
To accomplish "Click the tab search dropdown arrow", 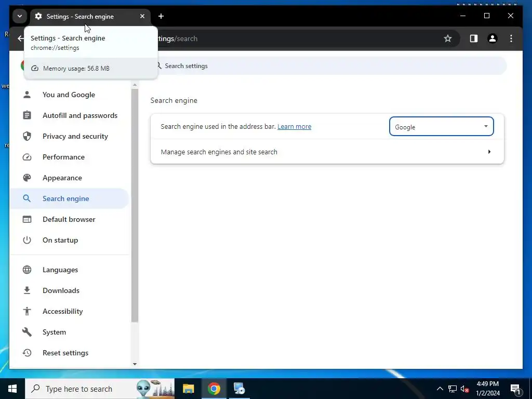I will click(x=20, y=16).
